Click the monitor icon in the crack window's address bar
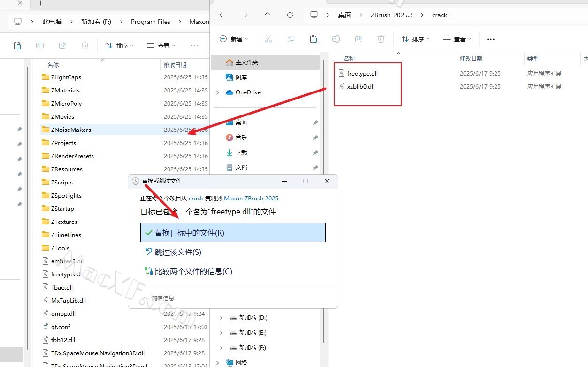Image resolution: width=588 pixels, height=367 pixels. coord(314,15)
